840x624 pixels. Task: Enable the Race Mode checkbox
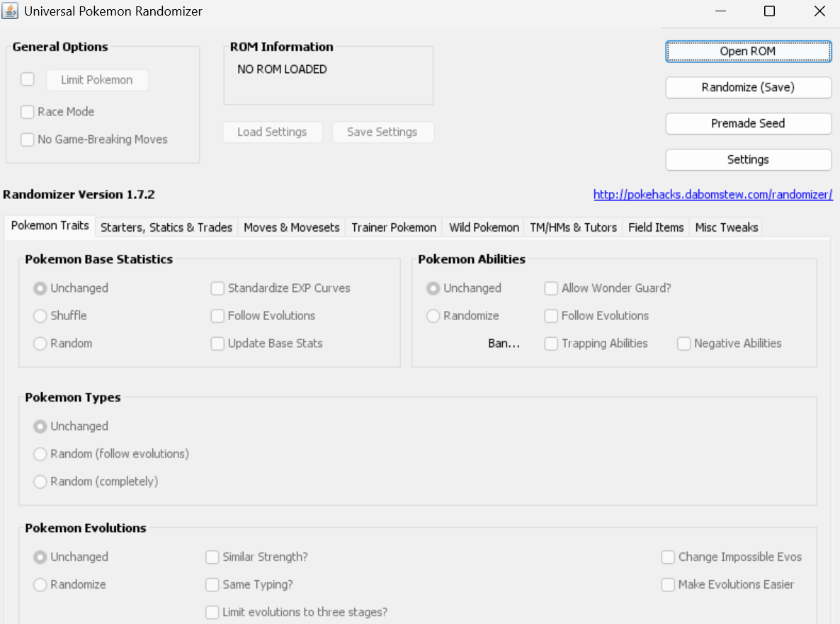coord(28,112)
